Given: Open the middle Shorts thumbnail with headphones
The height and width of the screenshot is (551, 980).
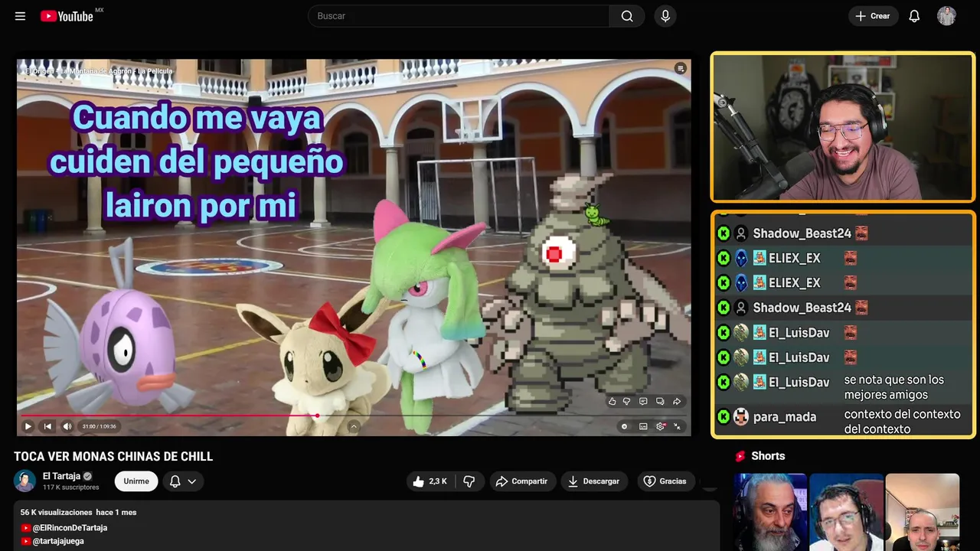Looking at the screenshot, I should click(x=846, y=512).
